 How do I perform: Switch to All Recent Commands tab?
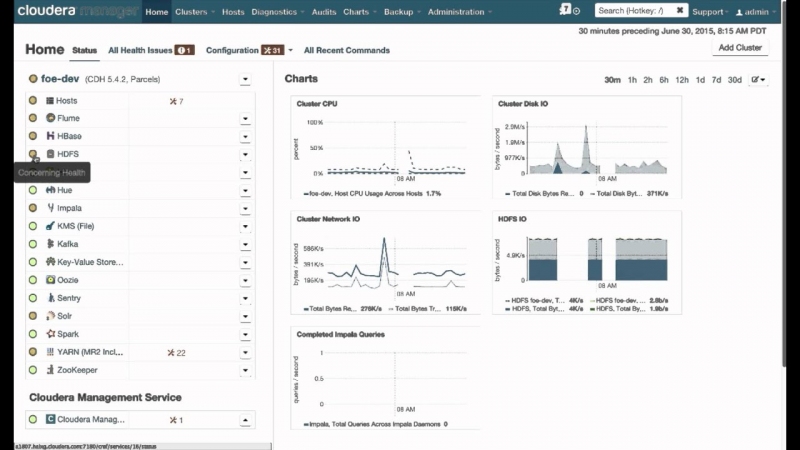[x=347, y=50]
